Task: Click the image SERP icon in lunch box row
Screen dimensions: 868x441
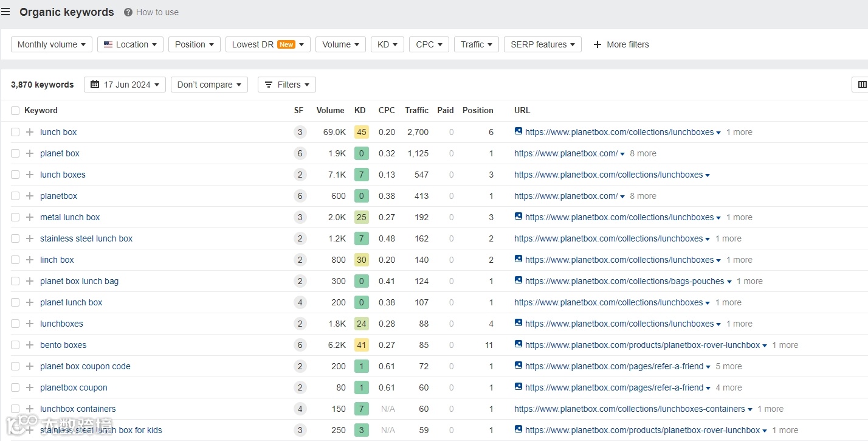Action: (x=518, y=131)
